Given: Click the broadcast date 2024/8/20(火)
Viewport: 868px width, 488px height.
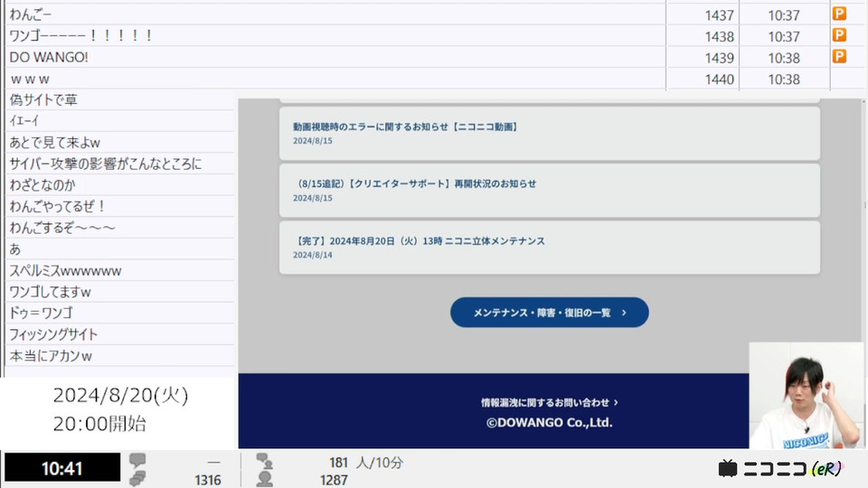Looking at the screenshot, I should pos(120,395).
